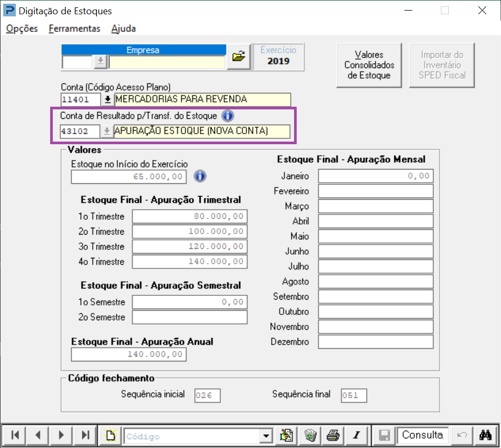The height and width of the screenshot is (448, 501).
Task: Click the 2o Semestre value field
Action: click(190, 317)
